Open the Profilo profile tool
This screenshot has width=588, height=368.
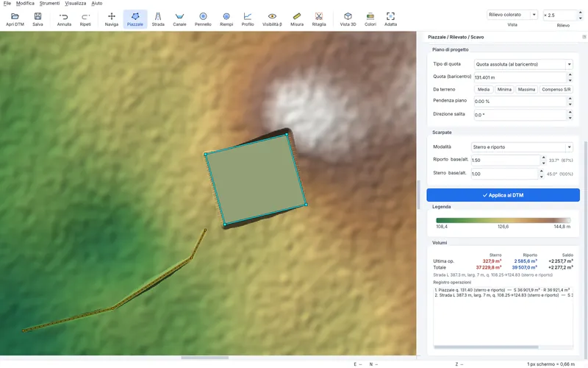click(248, 19)
